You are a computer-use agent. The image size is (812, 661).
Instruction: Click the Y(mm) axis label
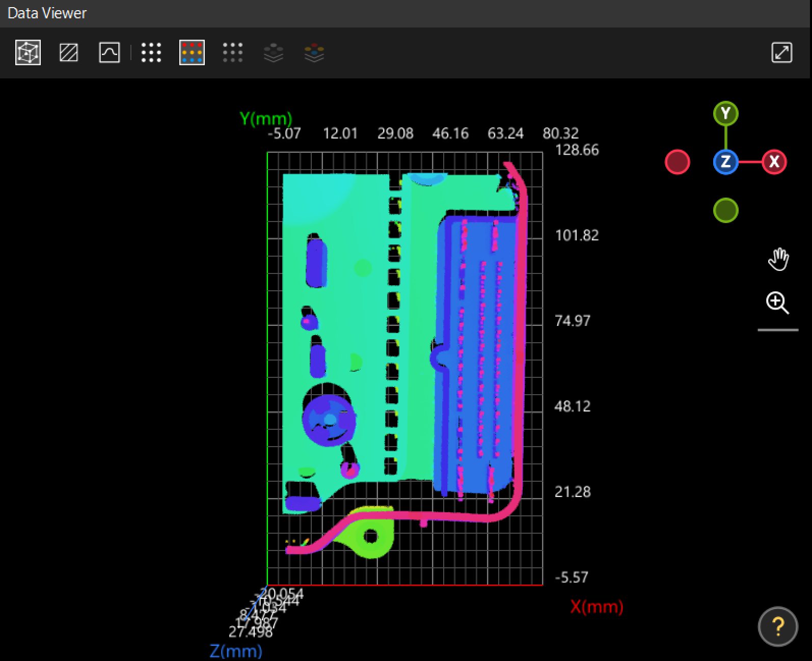[266, 119]
